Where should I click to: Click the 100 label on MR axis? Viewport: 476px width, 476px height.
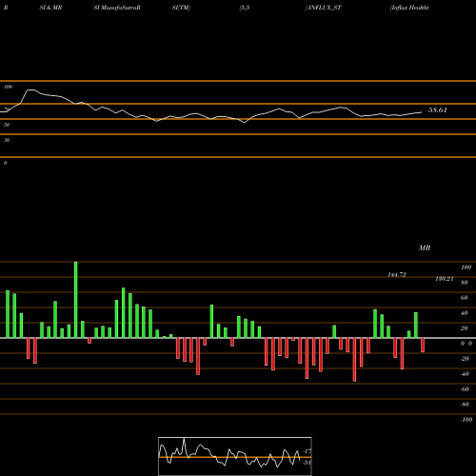click(x=466, y=268)
